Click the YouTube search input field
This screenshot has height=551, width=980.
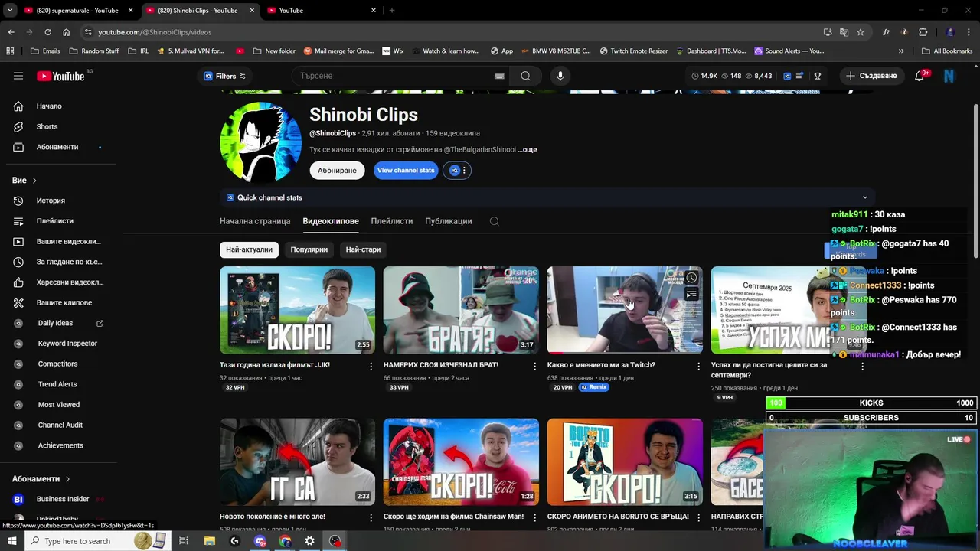394,76
